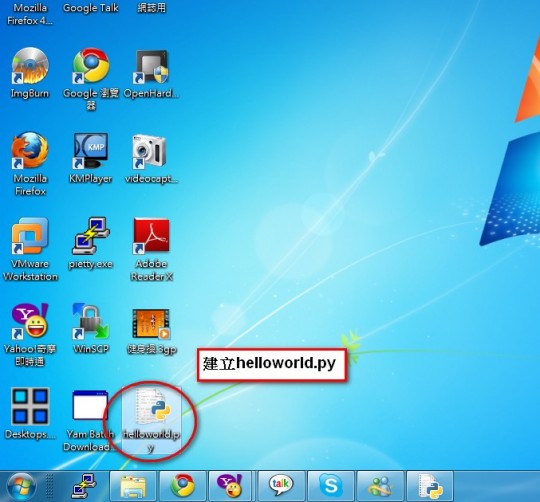Image resolution: width=540 pixels, height=502 pixels.
Task: Open Google Talk taskbar button
Action: click(x=281, y=486)
